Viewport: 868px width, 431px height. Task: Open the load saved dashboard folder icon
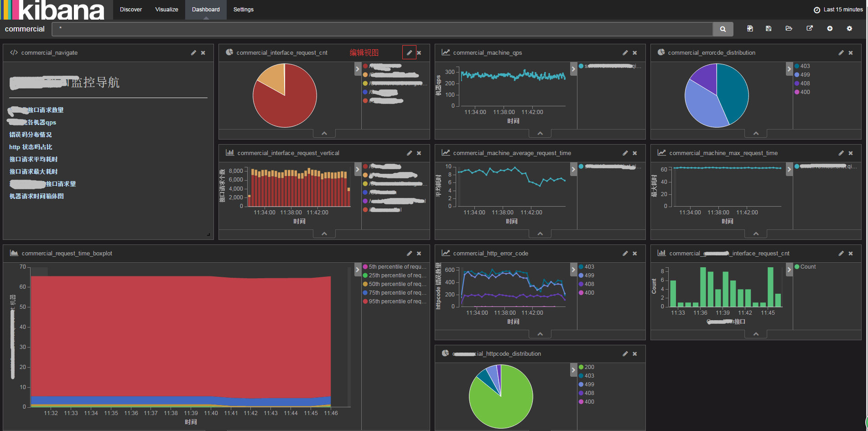(789, 28)
